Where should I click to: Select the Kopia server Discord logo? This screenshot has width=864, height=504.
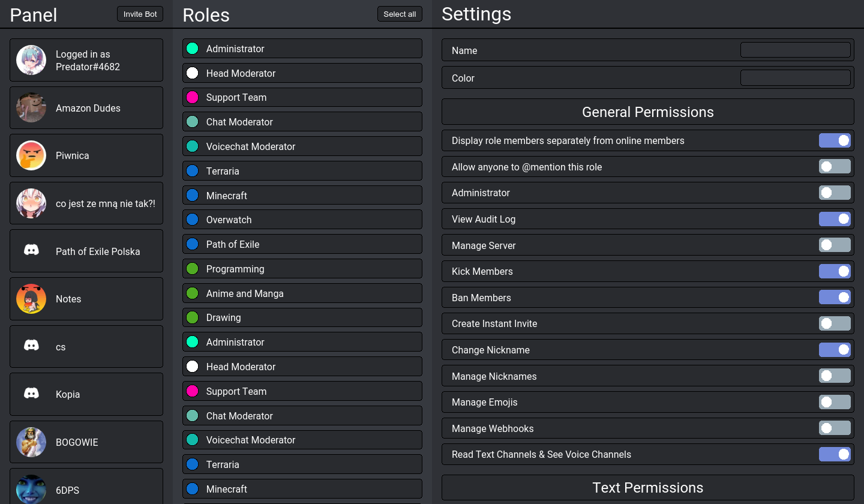tap(31, 394)
